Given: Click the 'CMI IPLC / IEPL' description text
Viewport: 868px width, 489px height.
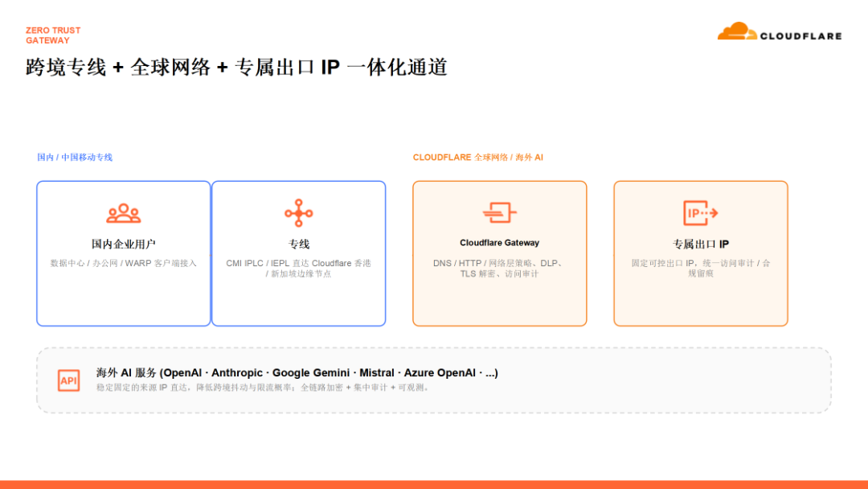Looking at the screenshot, I should pos(298,268).
